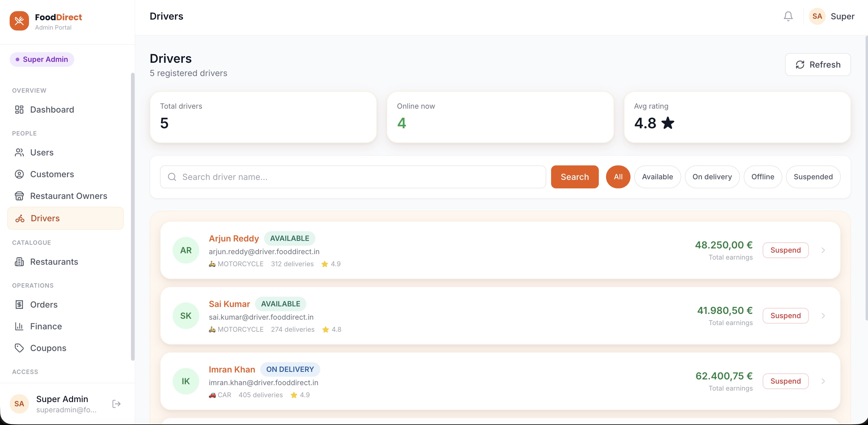Screen dimensions: 868x425
Task: Click Imran Khan's car icon
Action: pyautogui.click(x=212, y=395)
